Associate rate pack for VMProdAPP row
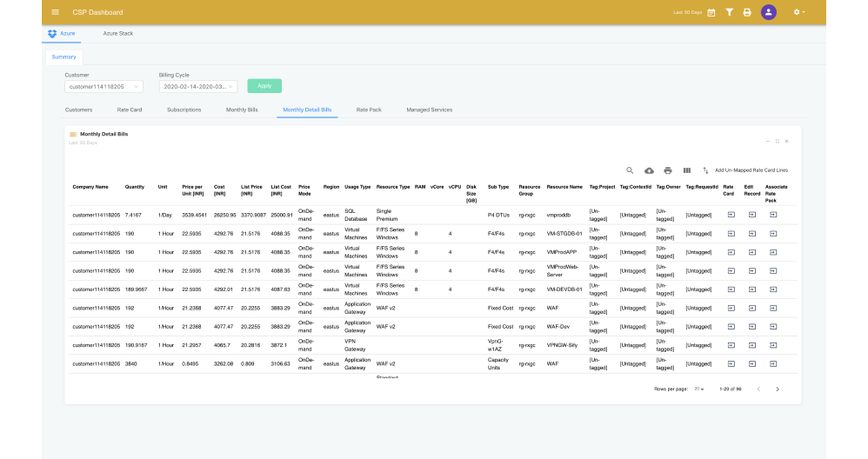The height and width of the screenshot is (459, 868). [x=773, y=252]
